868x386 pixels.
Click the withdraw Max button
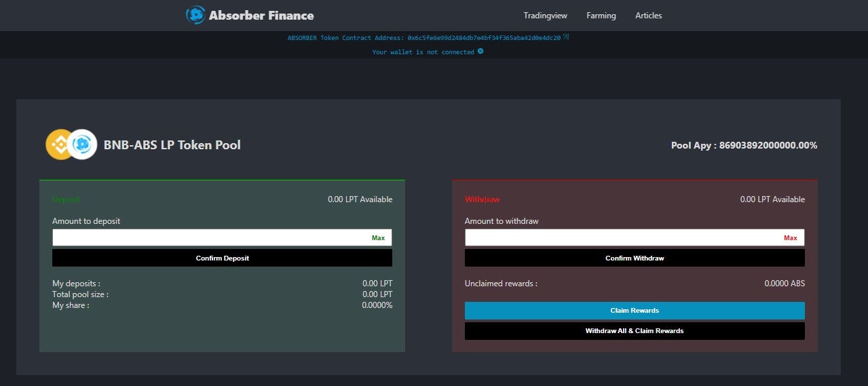[791, 237]
